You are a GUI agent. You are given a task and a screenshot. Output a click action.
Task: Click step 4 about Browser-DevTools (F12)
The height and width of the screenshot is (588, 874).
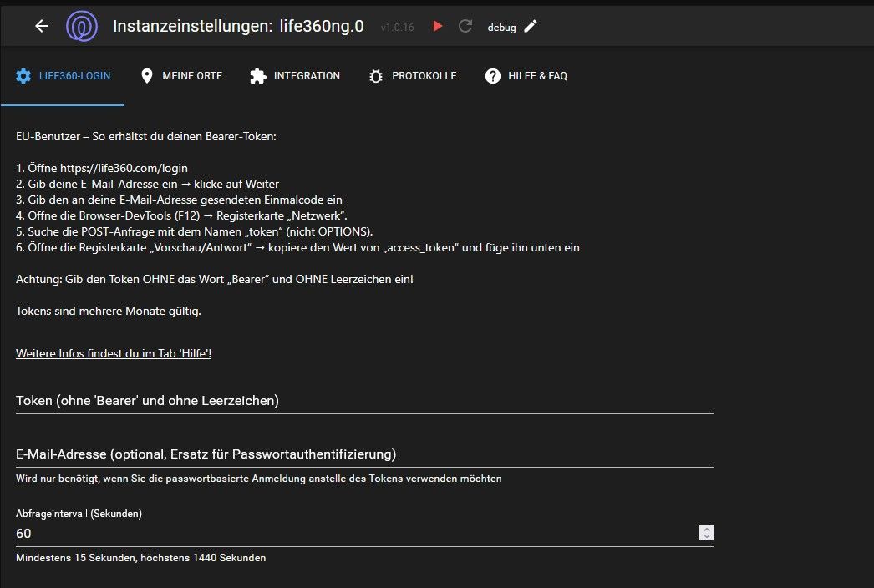coord(181,215)
